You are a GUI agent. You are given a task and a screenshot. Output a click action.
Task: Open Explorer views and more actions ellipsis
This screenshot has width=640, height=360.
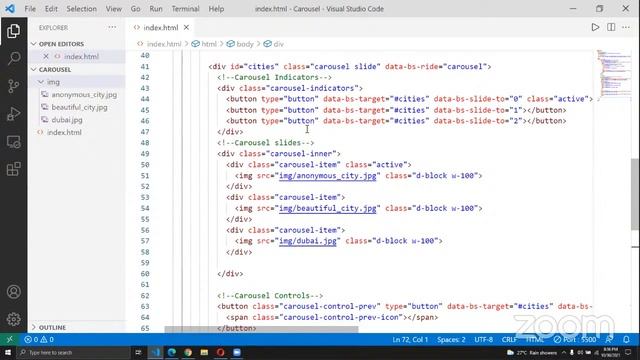112,27
